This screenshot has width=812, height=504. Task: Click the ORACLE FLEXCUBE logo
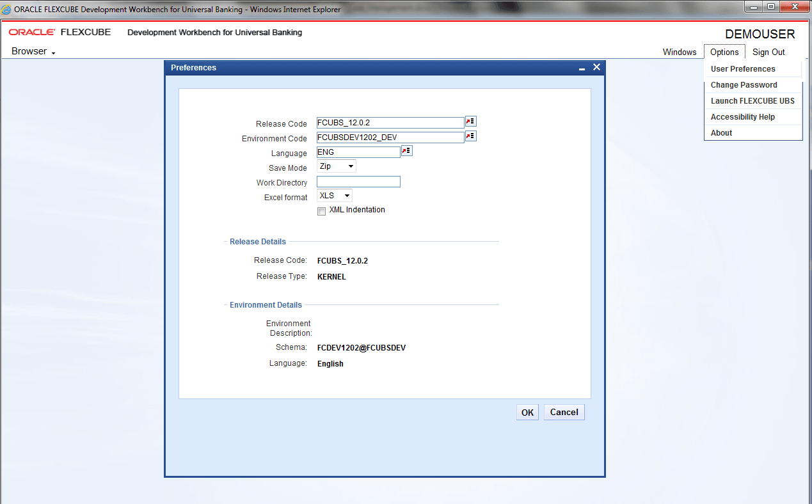(60, 32)
